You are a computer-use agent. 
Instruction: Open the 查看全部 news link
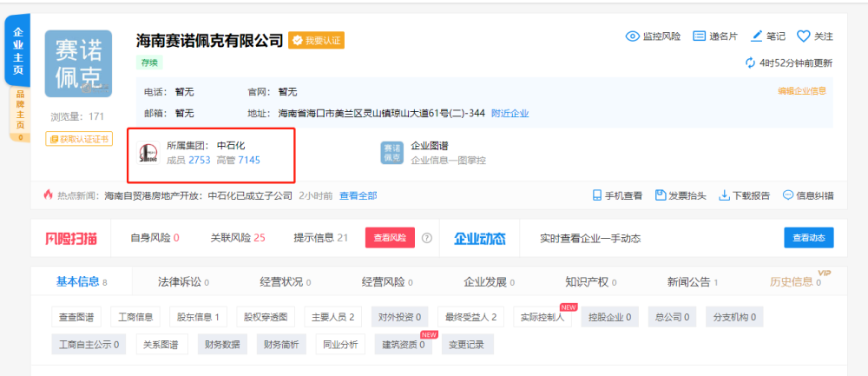[x=358, y=195]
